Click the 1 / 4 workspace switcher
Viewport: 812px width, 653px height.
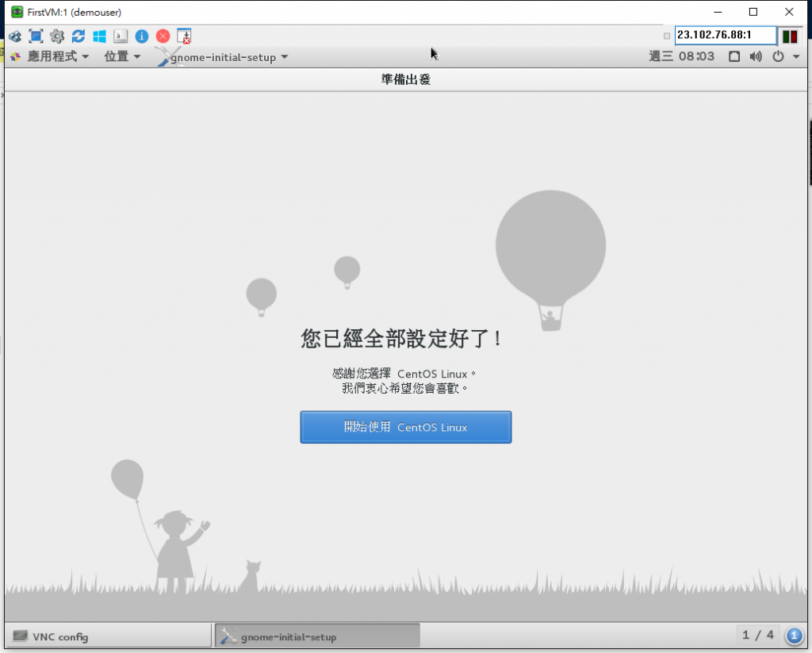click(x=757, y=636)
